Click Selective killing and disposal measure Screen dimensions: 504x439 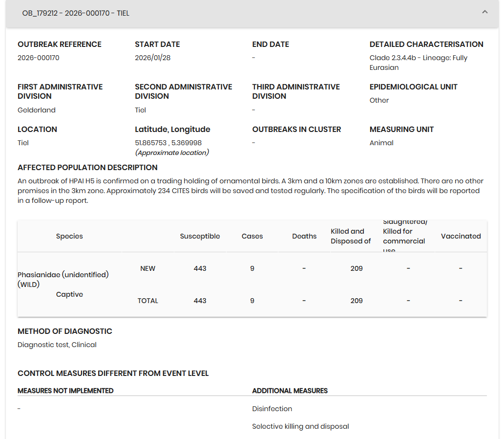[300, 426]
